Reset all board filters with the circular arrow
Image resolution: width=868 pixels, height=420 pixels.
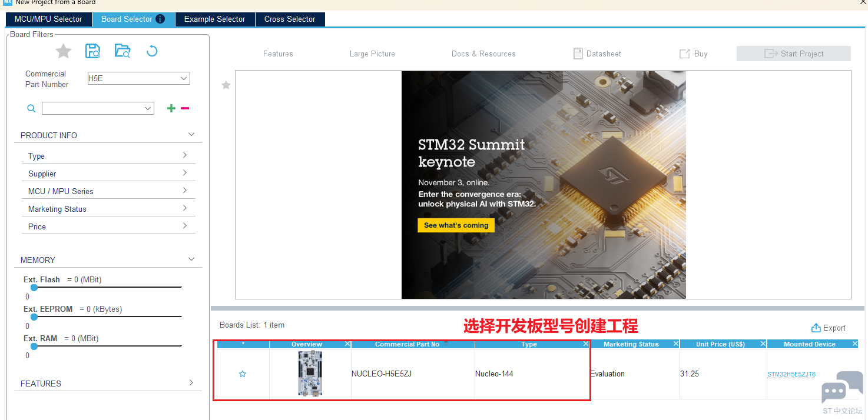(152, 51)
